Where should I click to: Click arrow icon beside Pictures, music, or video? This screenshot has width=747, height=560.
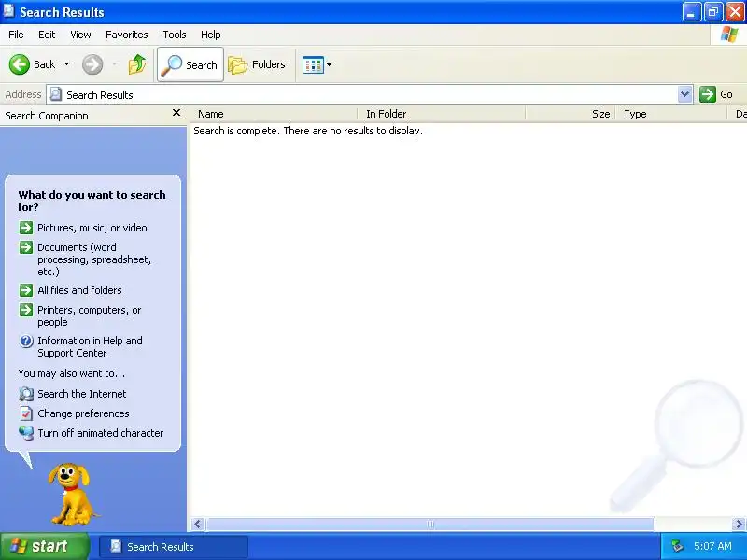pyautogui.click(x=26, y=228)
